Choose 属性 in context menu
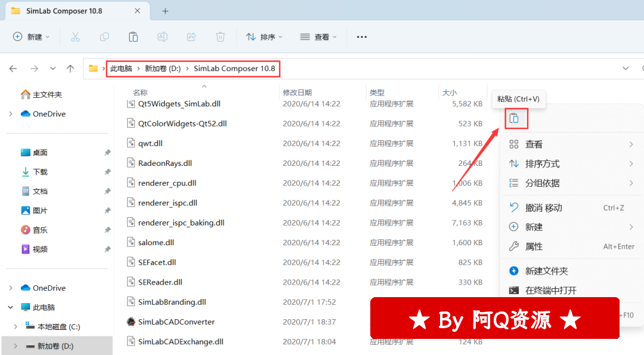 [x=571, y=246]
